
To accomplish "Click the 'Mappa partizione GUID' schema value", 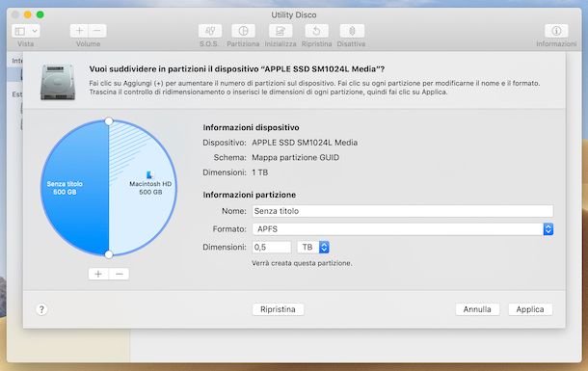I will pos(296,157).
